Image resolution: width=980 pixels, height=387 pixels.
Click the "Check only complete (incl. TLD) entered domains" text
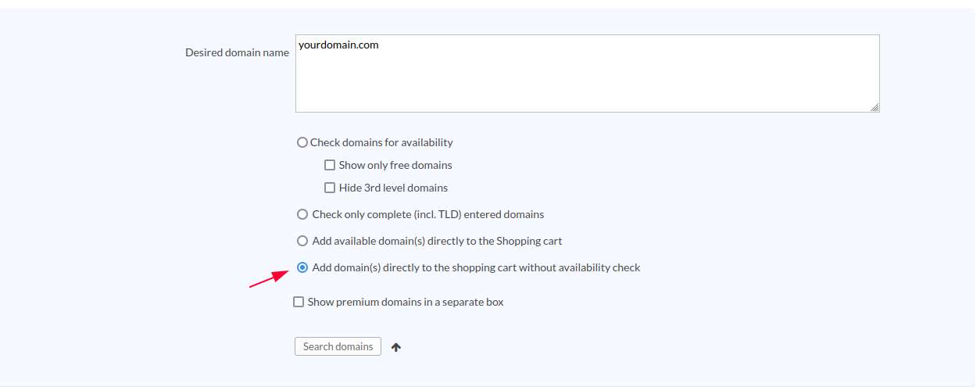point(427,214)
